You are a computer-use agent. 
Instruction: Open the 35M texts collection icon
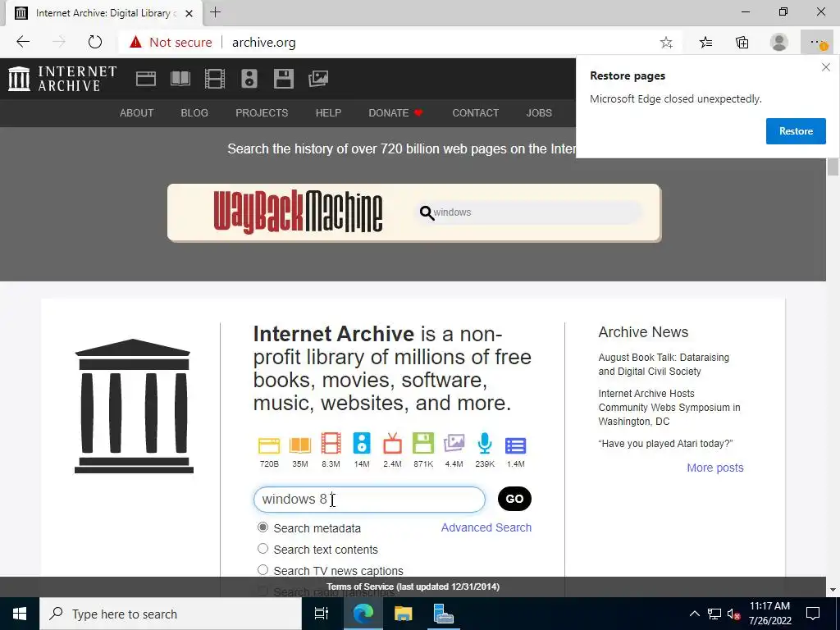coord(300,445)
